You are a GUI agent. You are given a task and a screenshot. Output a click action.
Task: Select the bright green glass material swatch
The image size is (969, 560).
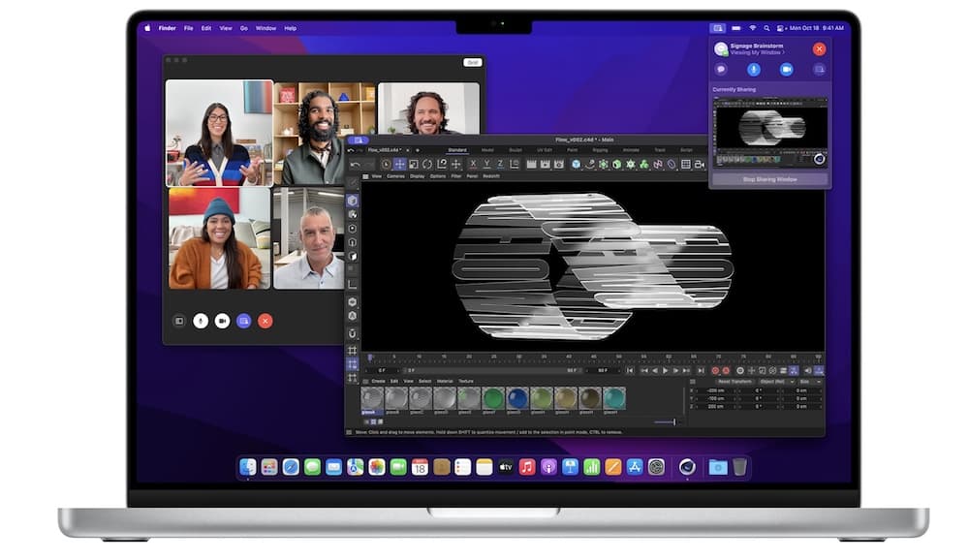click(493, 398)
